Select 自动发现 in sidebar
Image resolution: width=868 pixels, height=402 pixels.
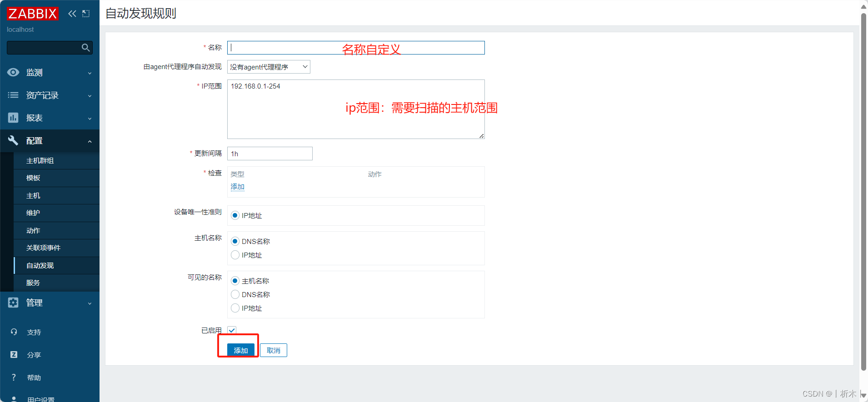coord(56,266)
